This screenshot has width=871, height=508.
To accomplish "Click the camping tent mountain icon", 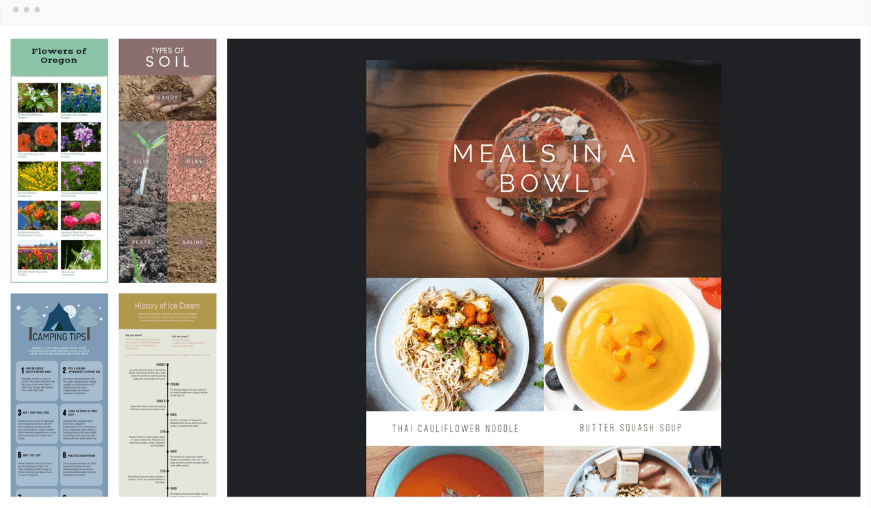I will [59, 316].
